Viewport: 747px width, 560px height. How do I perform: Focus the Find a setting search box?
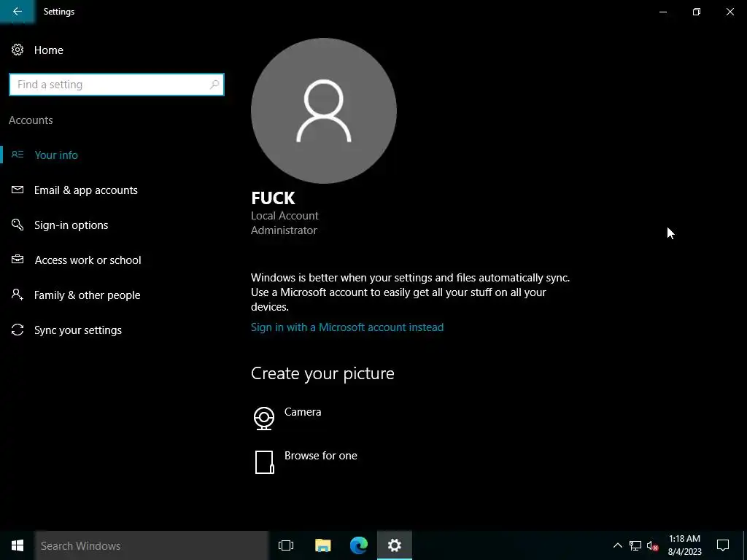[x=116, y=85]
